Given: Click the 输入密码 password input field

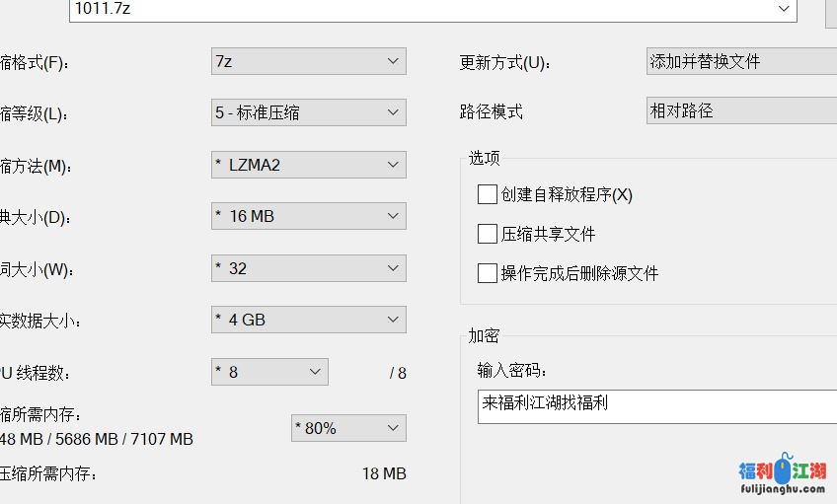Looking at the screenshot, I should click(656, 406).
